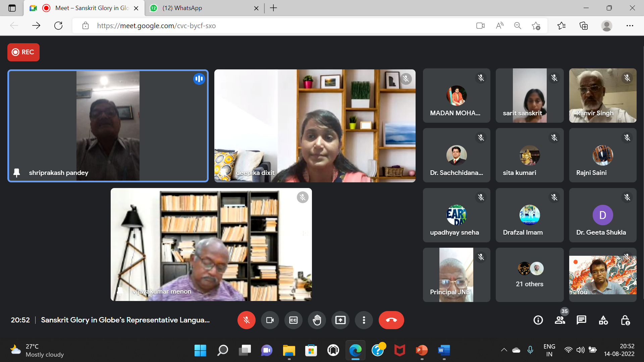Click the Present now screen share icon
Image resolution: width=644 pixels, height=362 pixels.
[340, 320]
